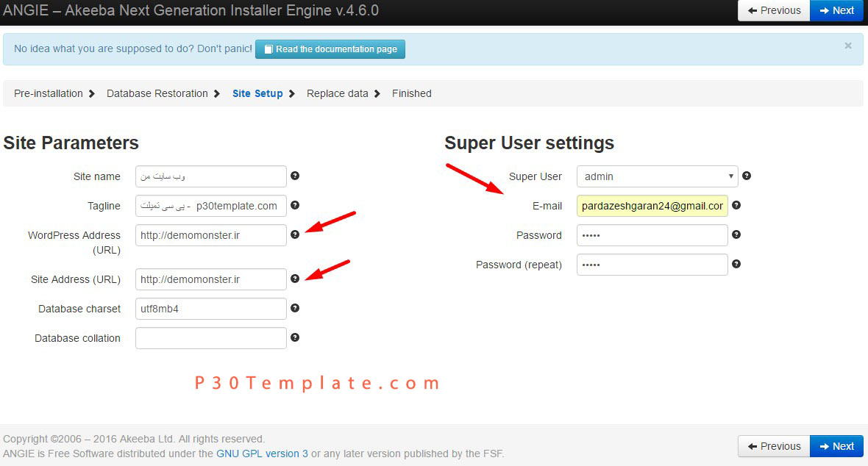Click into the WordPress Address URL field

(x=211, y=235)
